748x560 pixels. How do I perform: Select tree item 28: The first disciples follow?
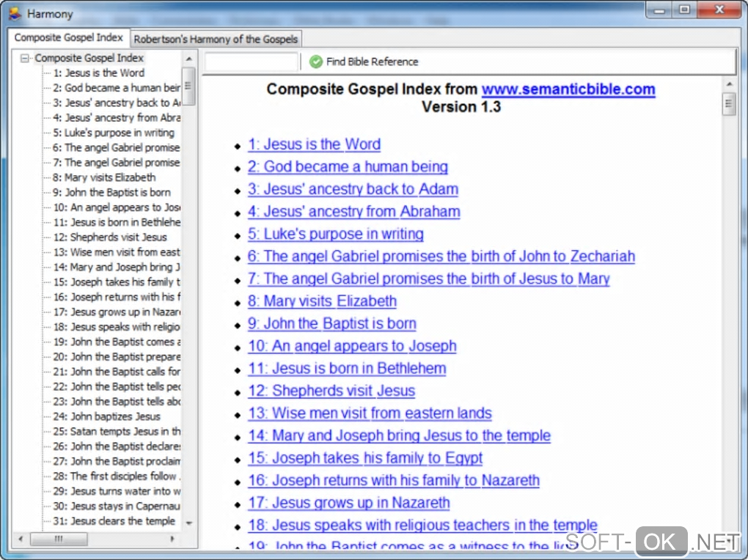(x=117, y=476)
